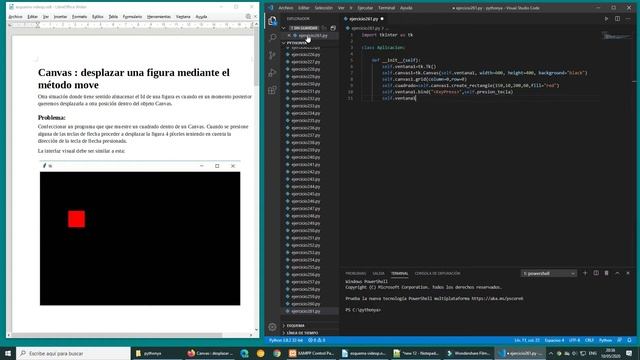Open Herramientas menu in LibreOffice Writer
This screenshot has height=360, width=640.
[159, 17]
